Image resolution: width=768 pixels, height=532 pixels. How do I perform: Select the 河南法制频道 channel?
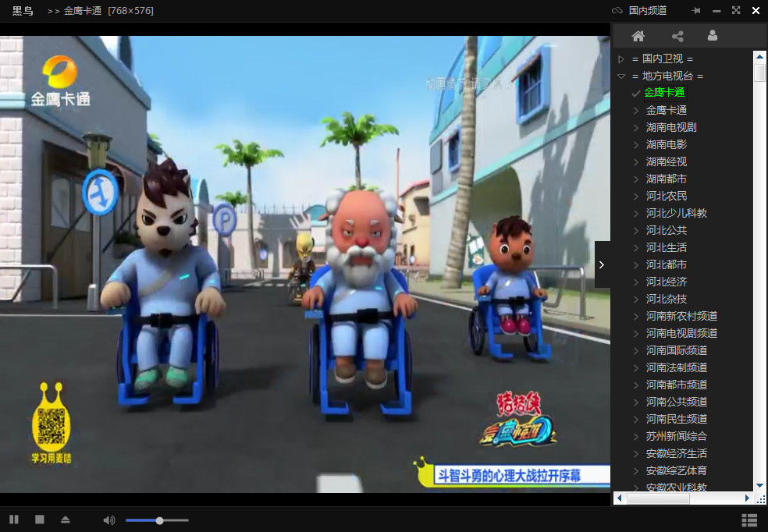677,367
